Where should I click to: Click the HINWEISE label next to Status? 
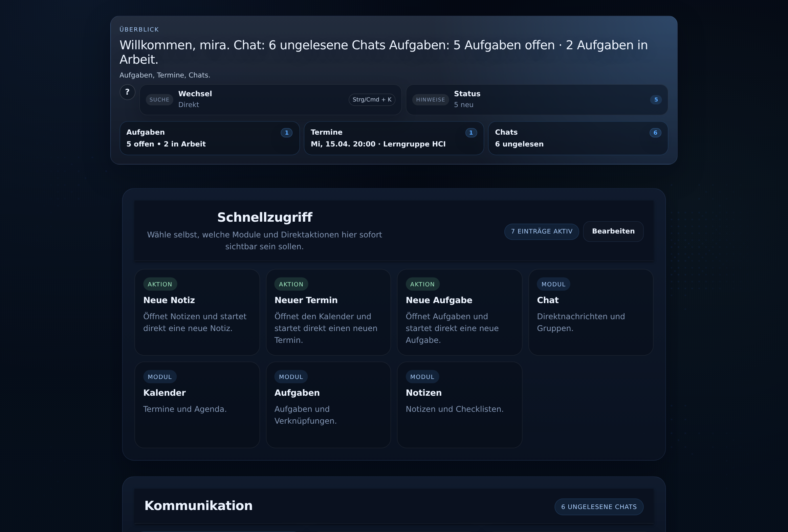coord(431,100)
